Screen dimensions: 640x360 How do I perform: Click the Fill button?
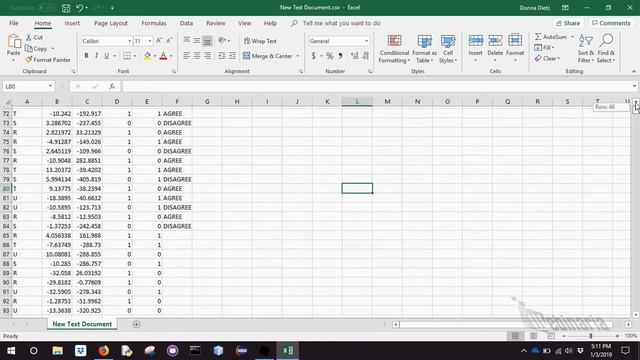[x=544, y=48]
